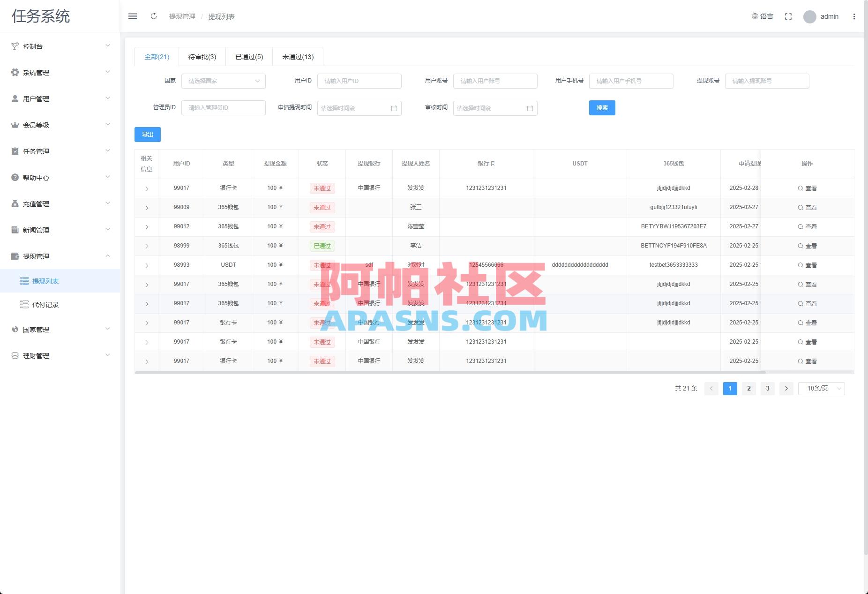Screen dimensions: 868x594
Task: Open 会员等级 via the crown icon
Action: [x=14, y=125]
